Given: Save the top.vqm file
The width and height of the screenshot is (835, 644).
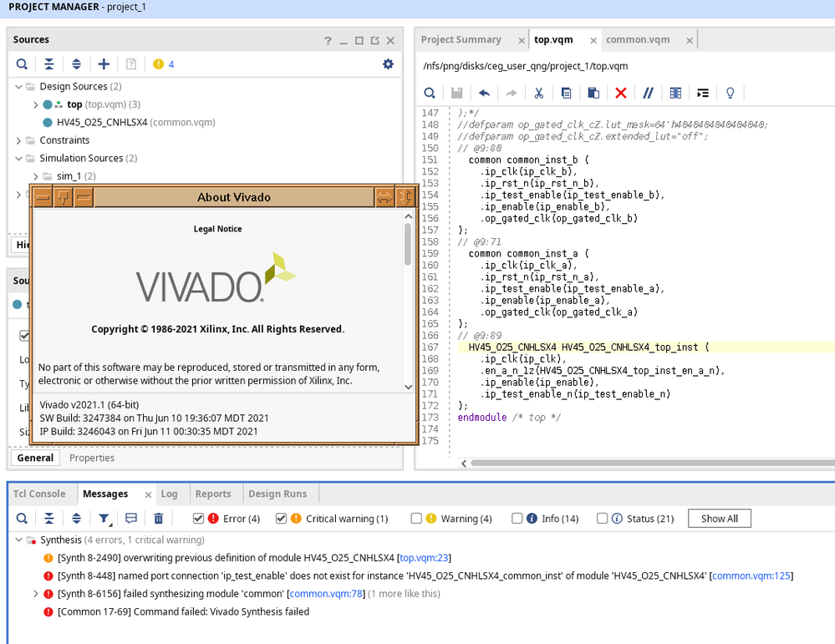Looking at the screenshot, I should (457, 94).
